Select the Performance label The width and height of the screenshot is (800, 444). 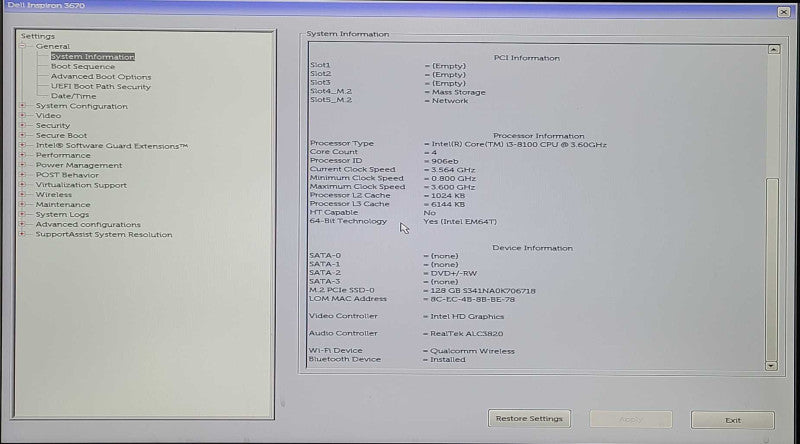pyautogui.click(x=63, y=155)
